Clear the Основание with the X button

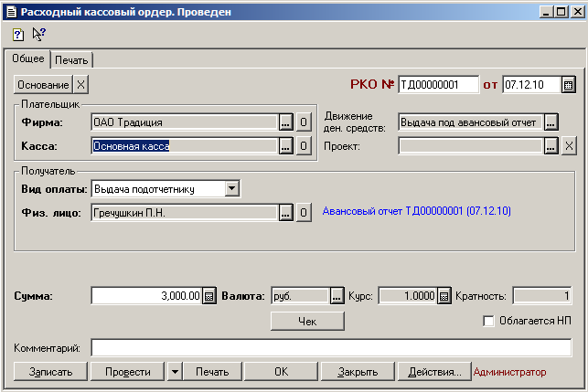coord(80,85)
